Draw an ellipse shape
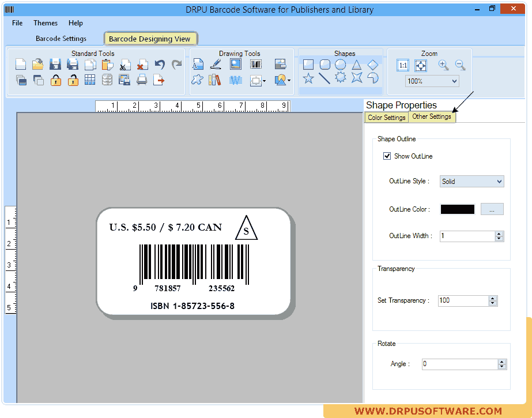532x418 pixels. (340, 65)
